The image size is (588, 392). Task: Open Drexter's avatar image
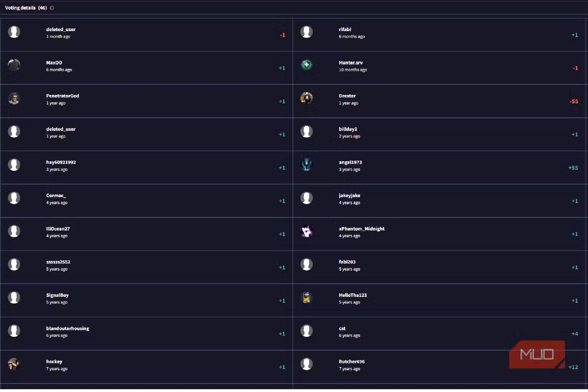306,98
